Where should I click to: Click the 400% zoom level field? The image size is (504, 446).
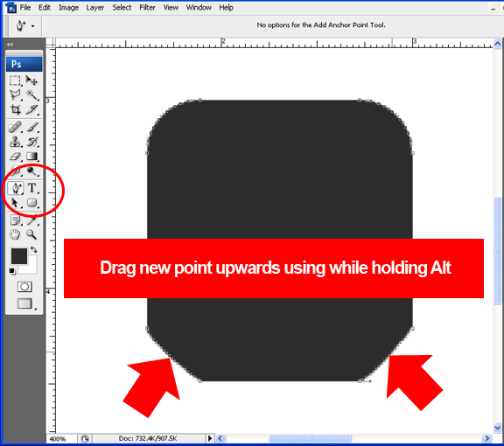click(61, 439)
